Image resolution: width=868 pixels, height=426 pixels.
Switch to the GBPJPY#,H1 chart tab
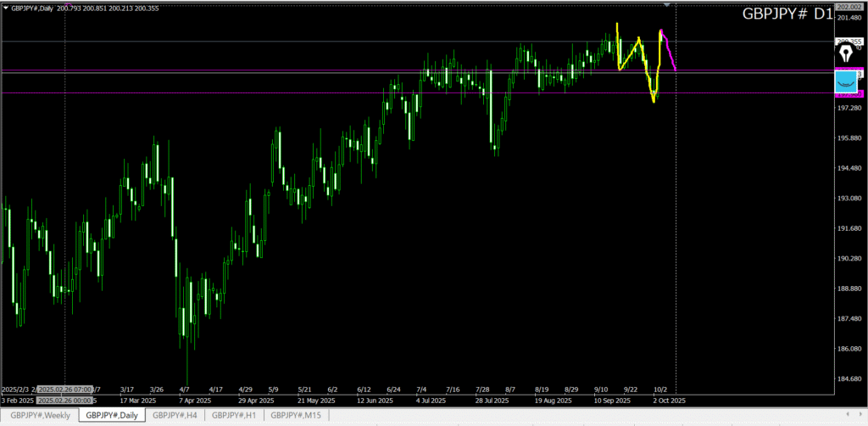point(234,415)
